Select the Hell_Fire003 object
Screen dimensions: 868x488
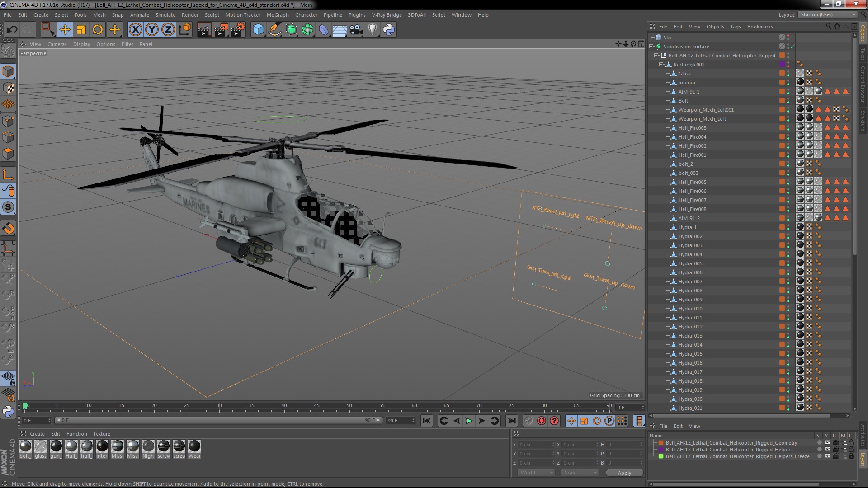(x=692, y=128)
